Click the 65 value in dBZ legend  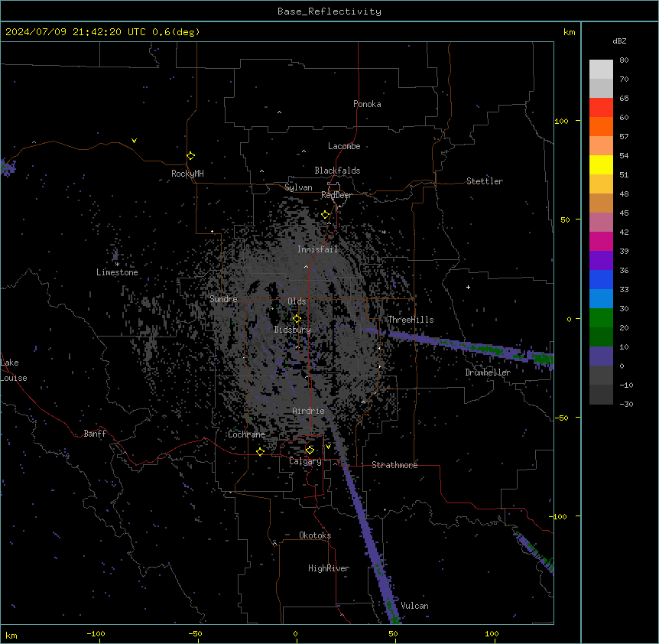(624, 98)
